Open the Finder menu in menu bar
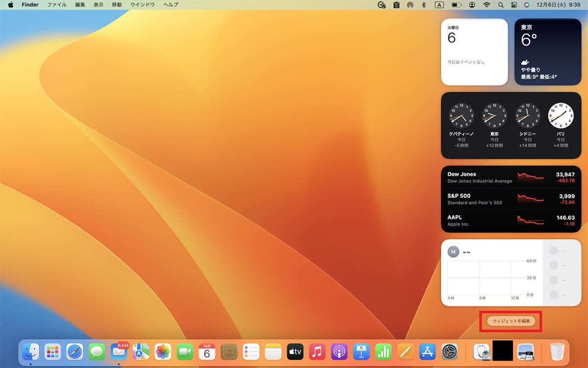The image size is (588, 368). [30, 4]
